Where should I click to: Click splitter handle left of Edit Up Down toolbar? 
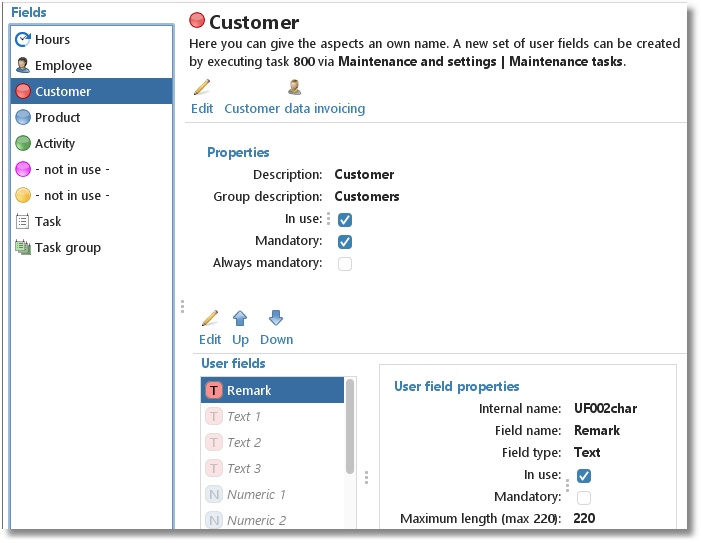pos(182,307)
